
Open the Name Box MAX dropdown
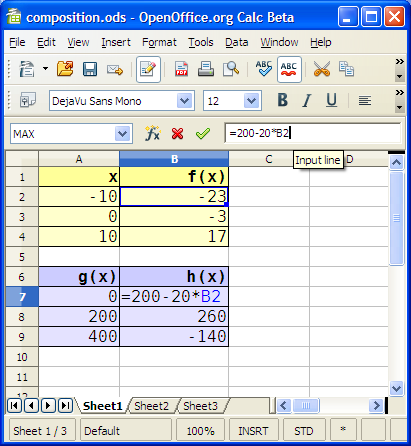pos(123,134)
